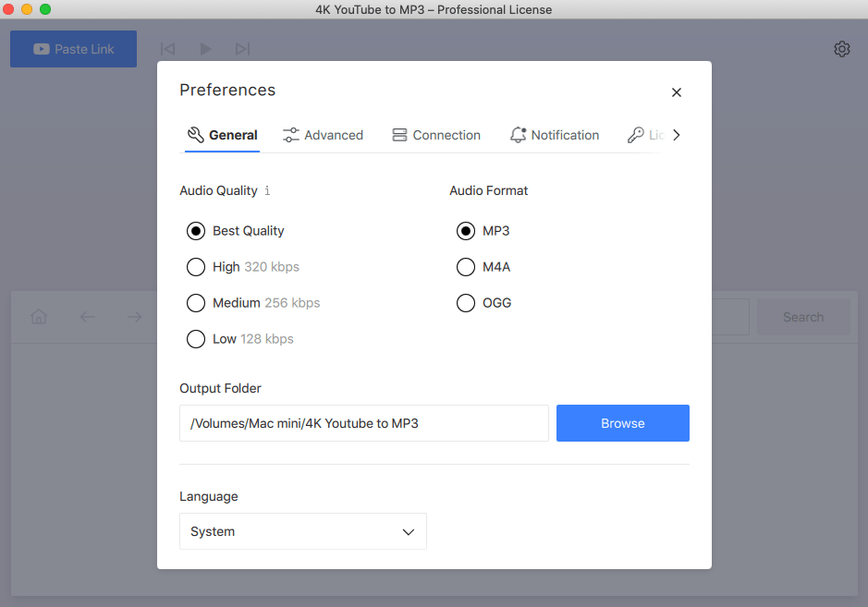Click the Browse button

pyautogui.click(x=623, y=423)
